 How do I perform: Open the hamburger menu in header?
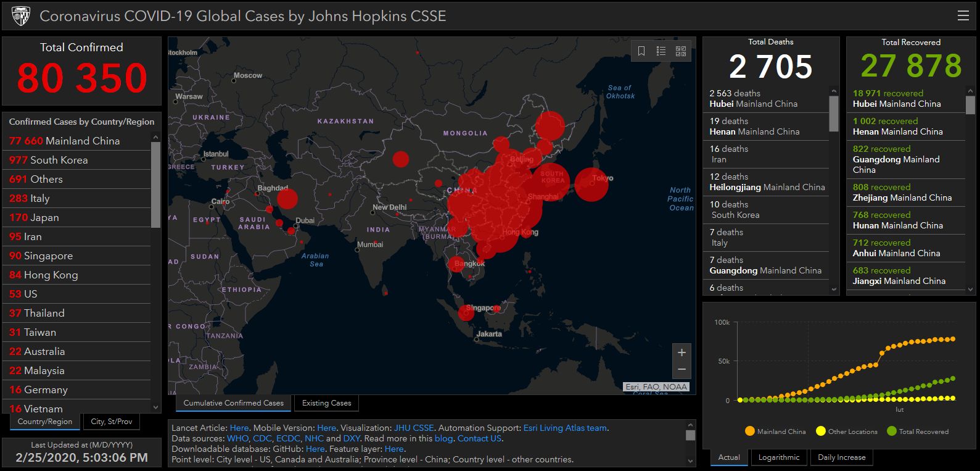[963, 16]
